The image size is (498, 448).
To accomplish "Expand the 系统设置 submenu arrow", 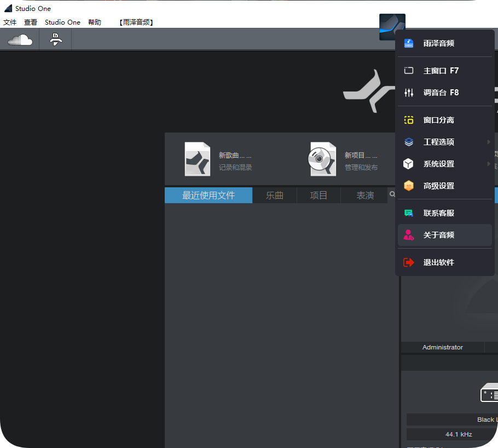I will pyautogui.click(x=489, y=164).
